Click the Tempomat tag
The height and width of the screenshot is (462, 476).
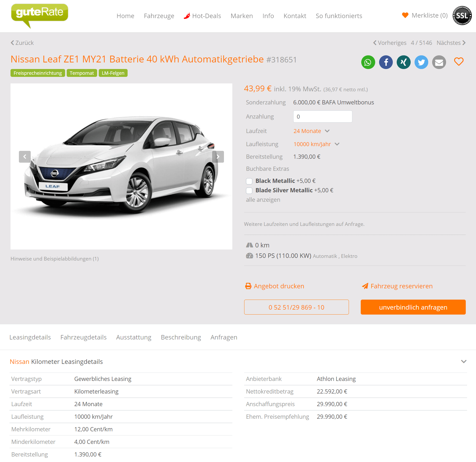click(x=82, y=73)
